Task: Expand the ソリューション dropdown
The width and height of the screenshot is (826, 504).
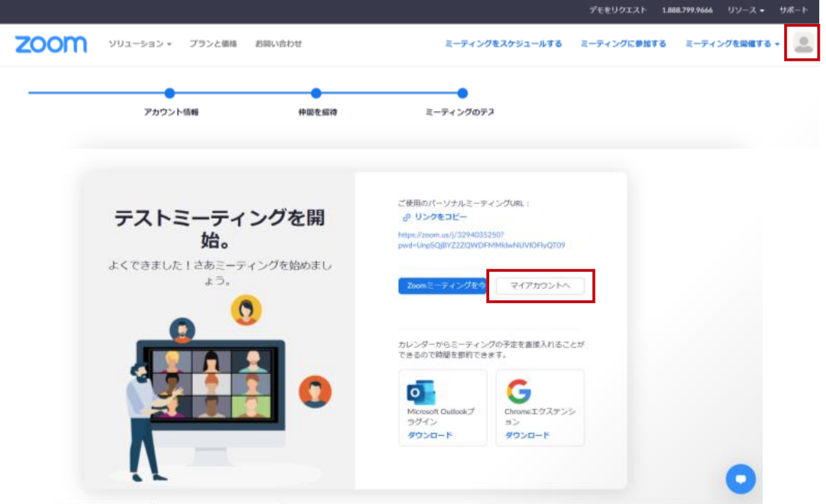Action: (x=140, y=44)
